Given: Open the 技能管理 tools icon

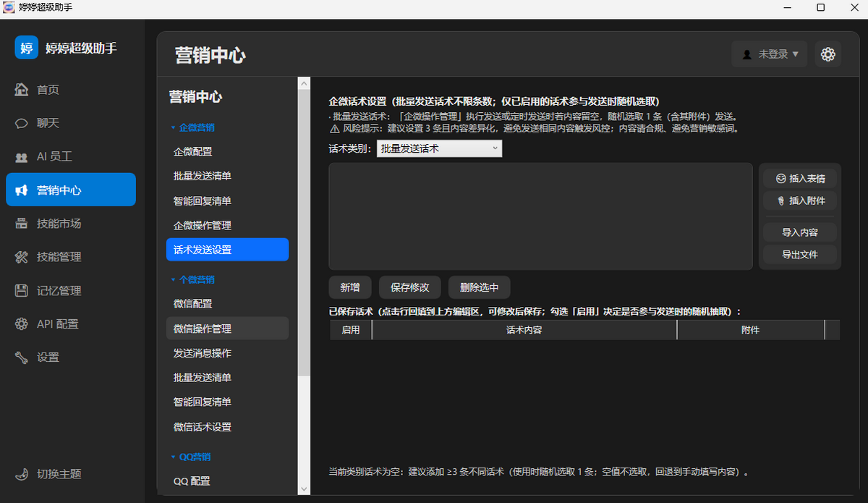Looking at the screenshot, I should [x=22, y=257].
